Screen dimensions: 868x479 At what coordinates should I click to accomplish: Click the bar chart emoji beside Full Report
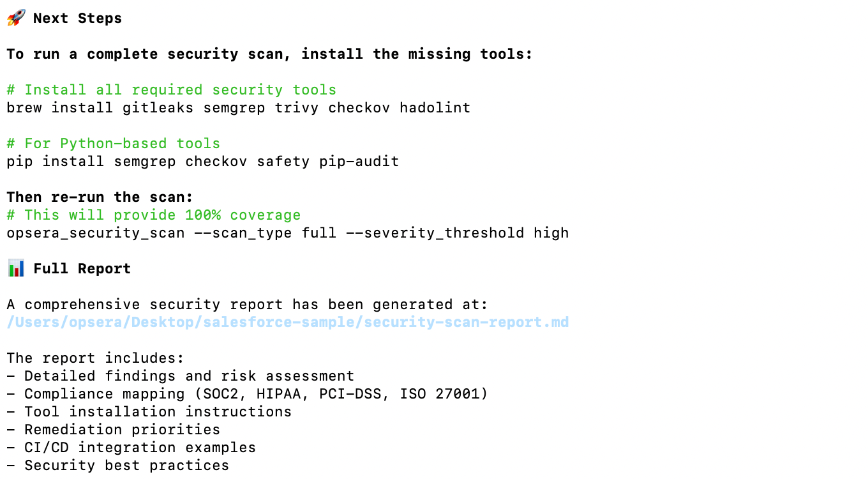[16, 268]
